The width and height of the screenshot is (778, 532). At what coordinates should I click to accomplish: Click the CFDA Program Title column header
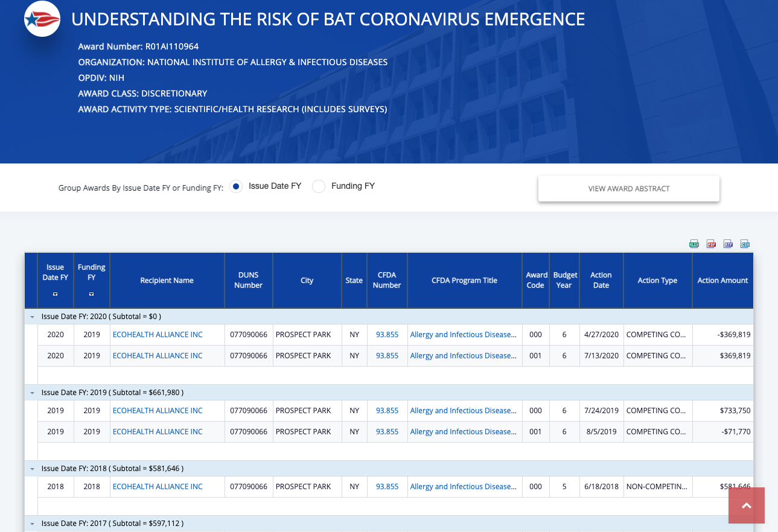click(465, 280)
